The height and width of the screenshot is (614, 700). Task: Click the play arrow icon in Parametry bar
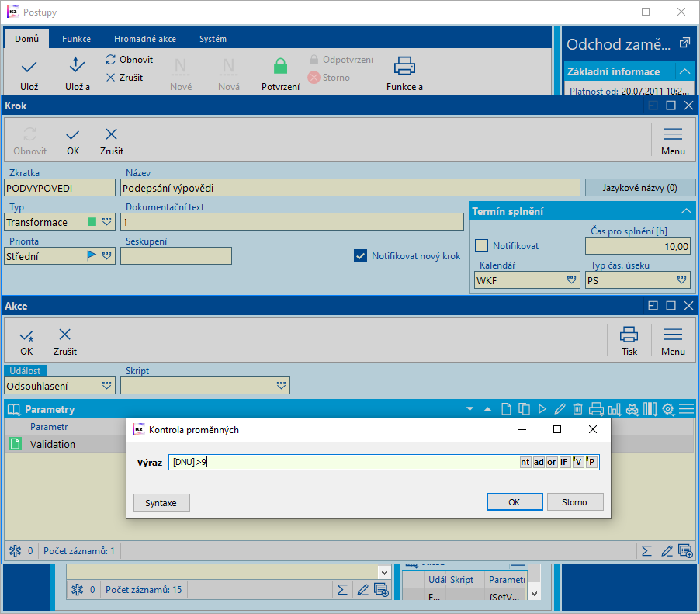coord(542,408)
